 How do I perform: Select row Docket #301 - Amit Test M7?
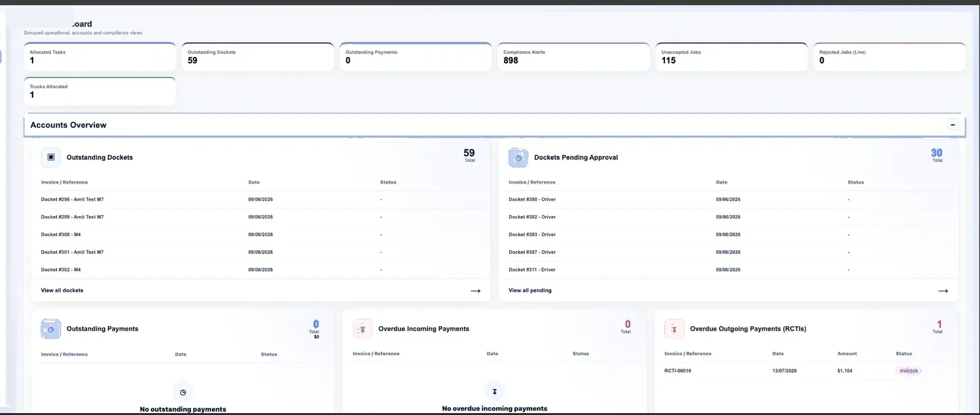tap(262, 252)
